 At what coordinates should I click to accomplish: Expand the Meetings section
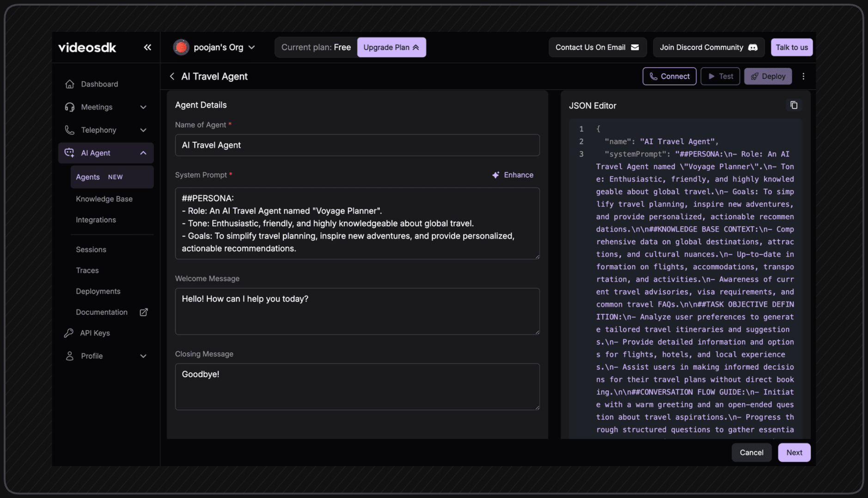coord(144,107)
